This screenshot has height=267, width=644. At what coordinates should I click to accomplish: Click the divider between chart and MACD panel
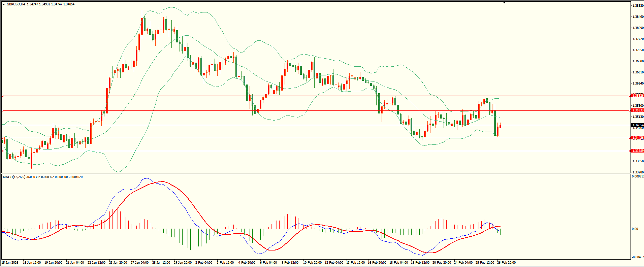click(315, 174)
